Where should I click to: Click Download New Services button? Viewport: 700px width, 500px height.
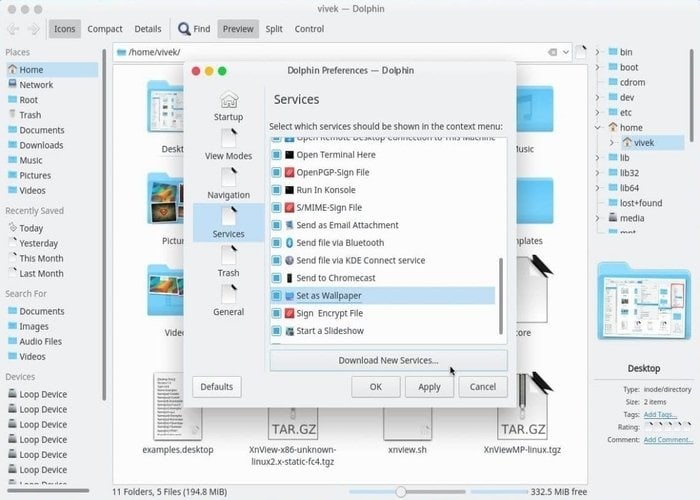click(x=388, y=360)
